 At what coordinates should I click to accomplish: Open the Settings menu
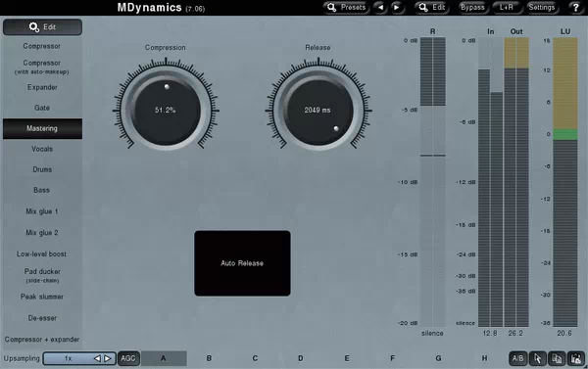tap(542, 7)
